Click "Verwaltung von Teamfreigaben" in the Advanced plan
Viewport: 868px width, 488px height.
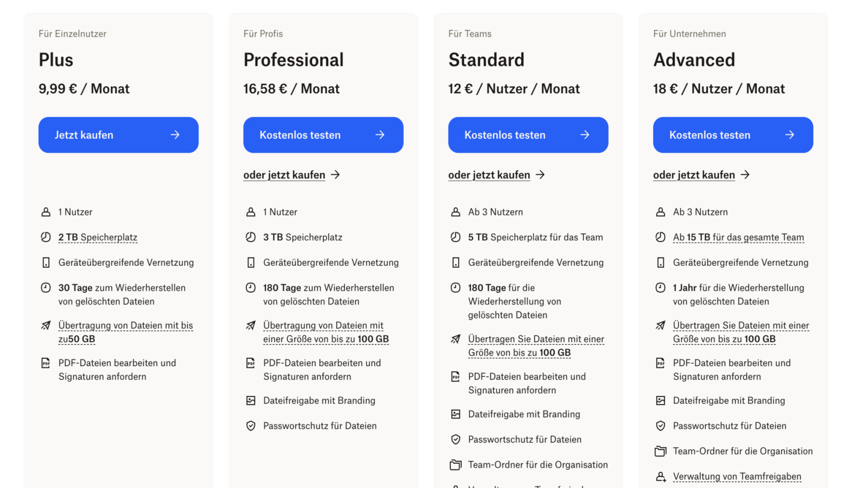[737, 477]
